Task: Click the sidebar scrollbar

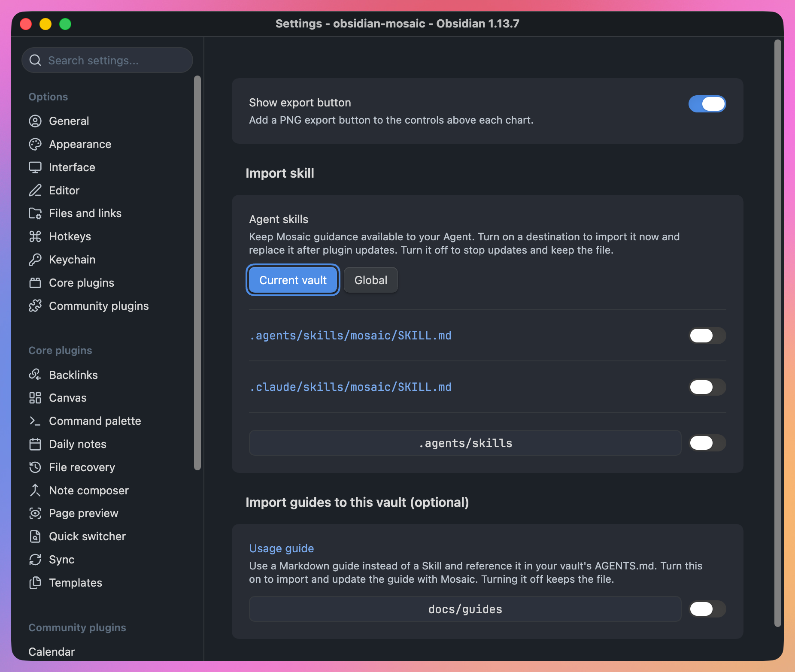Action: [x=197, y=273]
